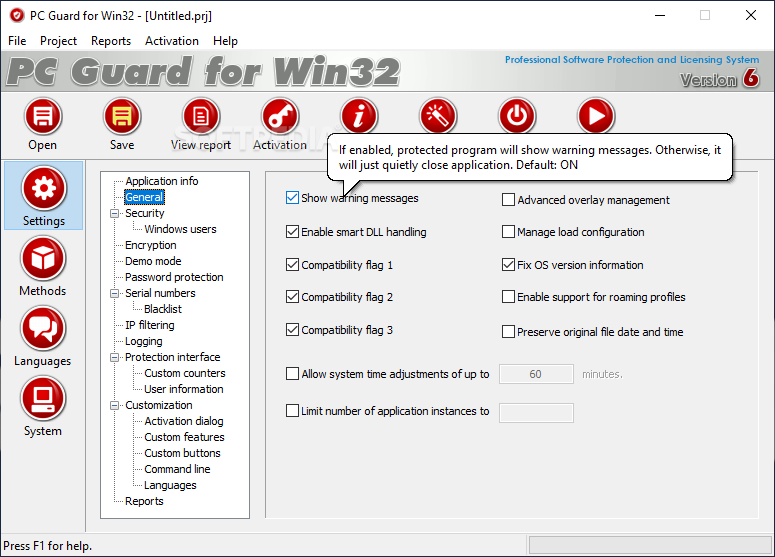The width and height of the screenshot is (775, 557).
Task: Toggle Show warning messages checkbox
Action: click(292, 198)
